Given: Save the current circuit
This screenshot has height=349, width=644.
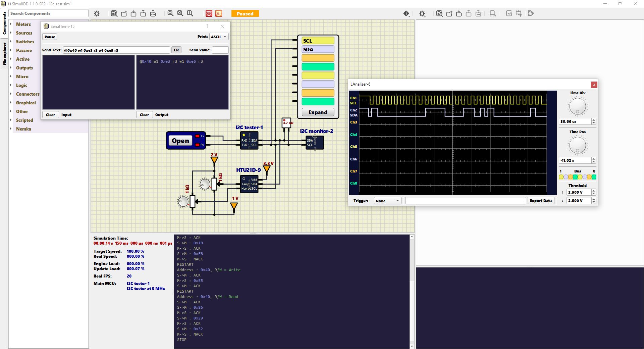Looking at the screenshot, I should pyautogui.click(x=143, y=13).
